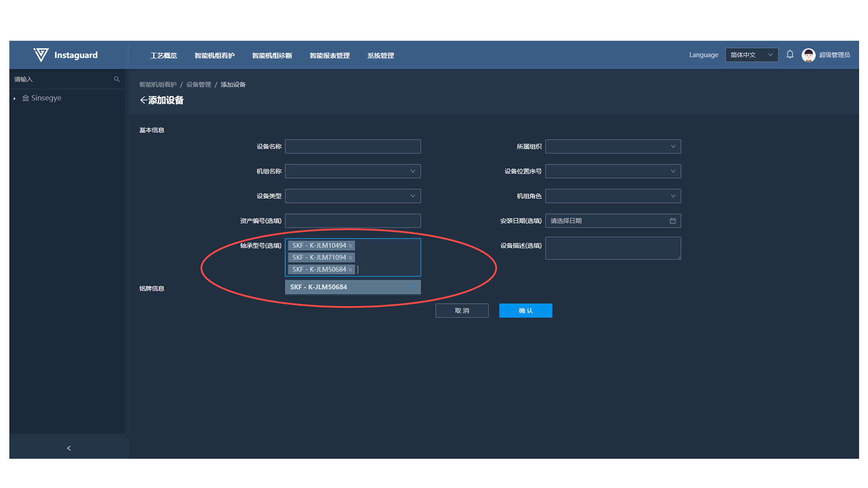Image resolution: width=868 pixels, height=488 pixels.
Task: Open the 机组角色 dropdown
Action: (x=613, y=196)
